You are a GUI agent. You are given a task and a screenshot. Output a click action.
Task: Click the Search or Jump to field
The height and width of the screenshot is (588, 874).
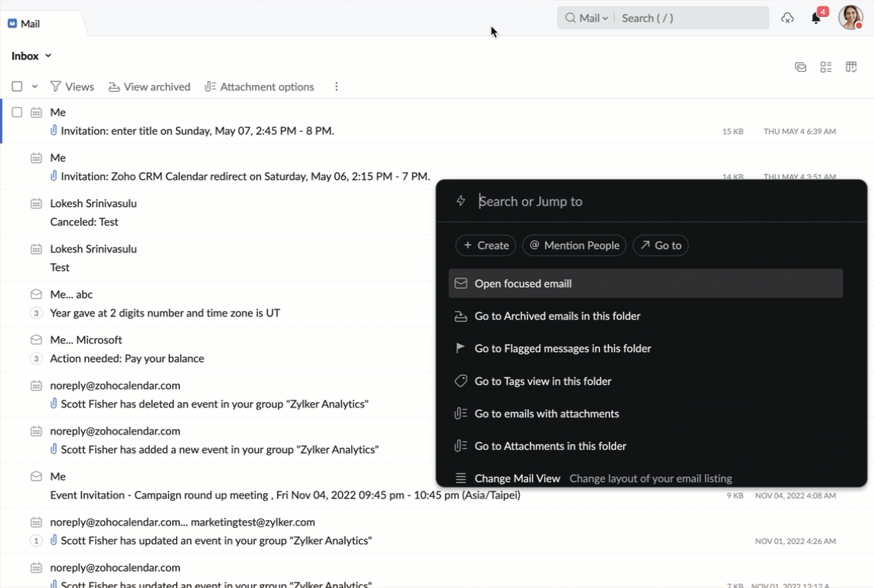click(664, 201)
